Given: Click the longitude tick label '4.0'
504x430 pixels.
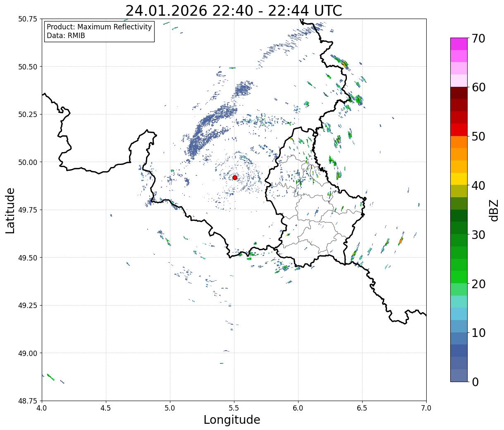Looking at the screenshot, I should [x=42, y=408].
